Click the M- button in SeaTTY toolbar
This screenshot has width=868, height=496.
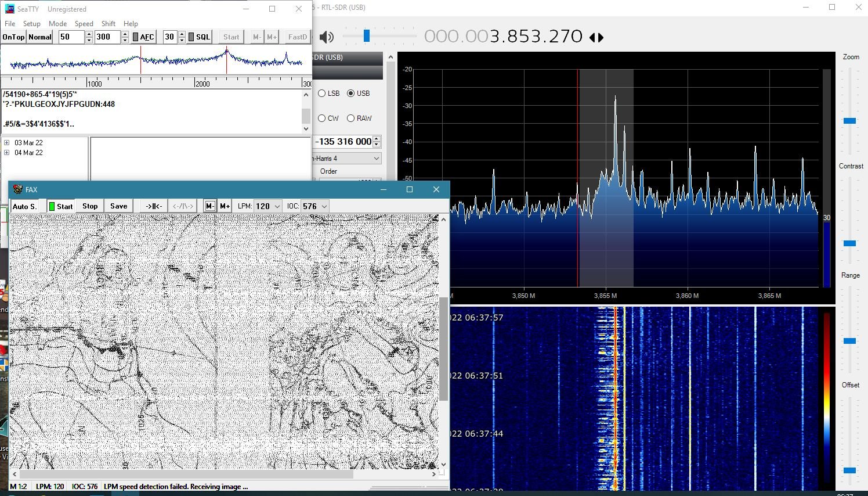tap(257, 37)
